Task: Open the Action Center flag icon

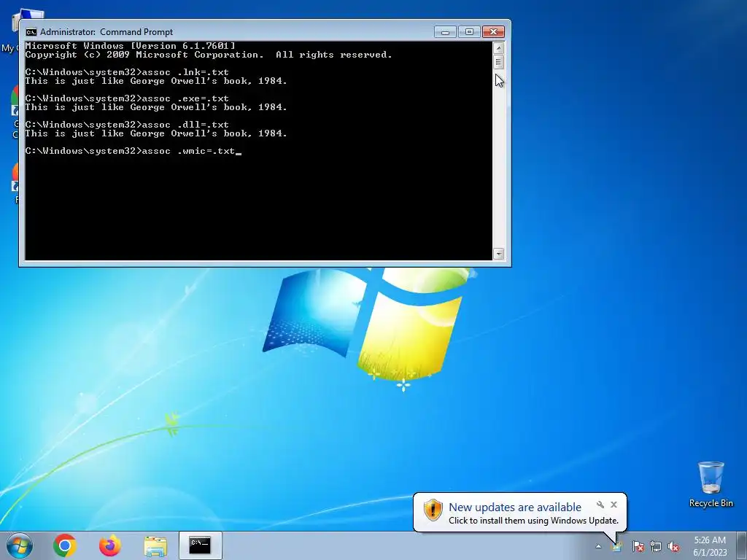Action: (x=638, y=547)
